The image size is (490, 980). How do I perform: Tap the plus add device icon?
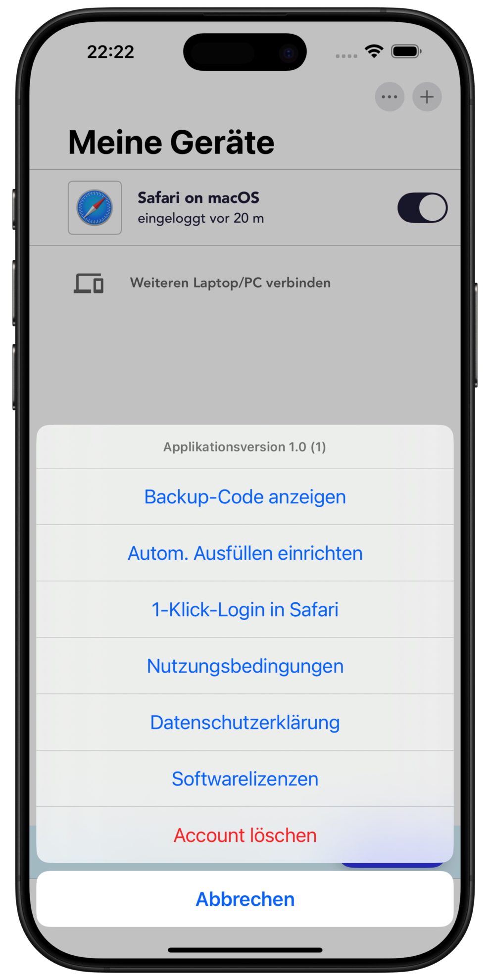click(x=427, y=97)
